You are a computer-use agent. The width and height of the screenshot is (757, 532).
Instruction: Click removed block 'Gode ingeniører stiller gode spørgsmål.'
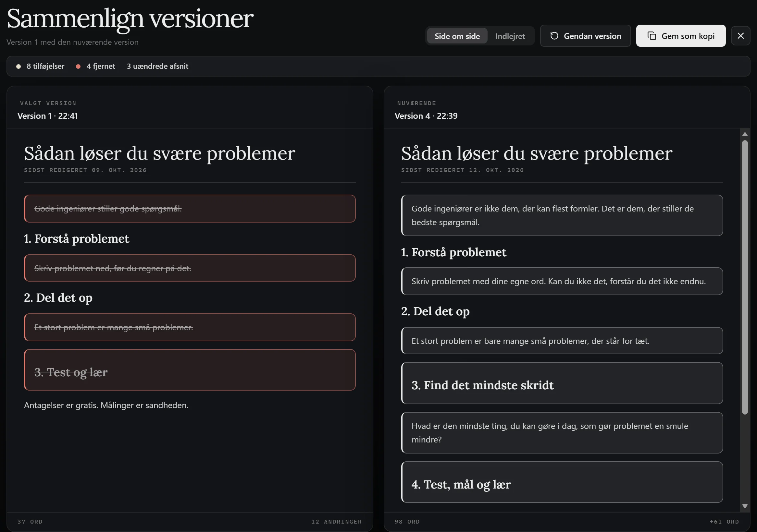190,209
